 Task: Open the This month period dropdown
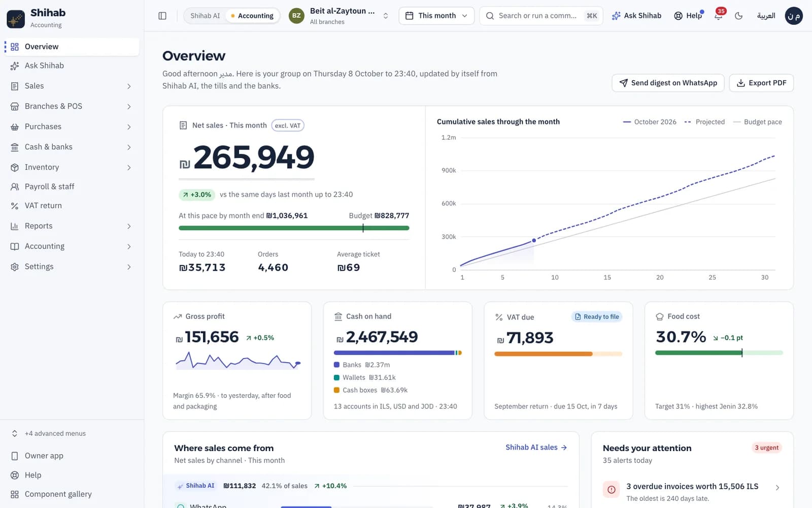coord(436,16)
